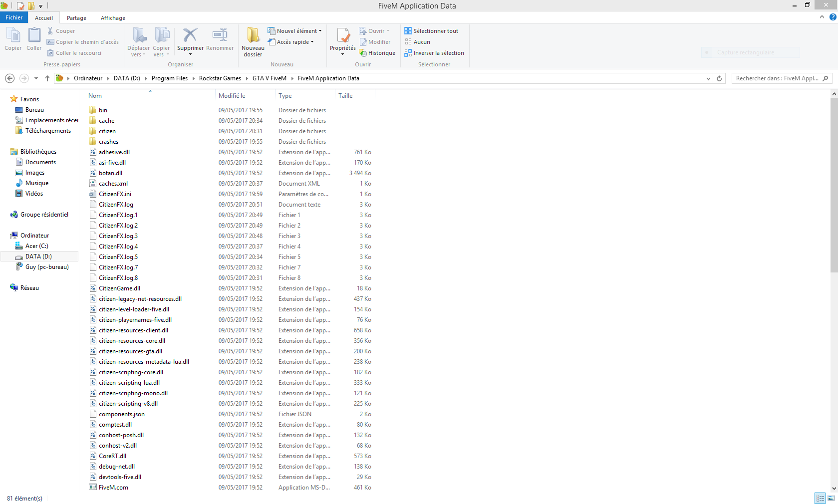The image size is (838, 504).
Task: Switch to details view icon
Action: (820, 498)
